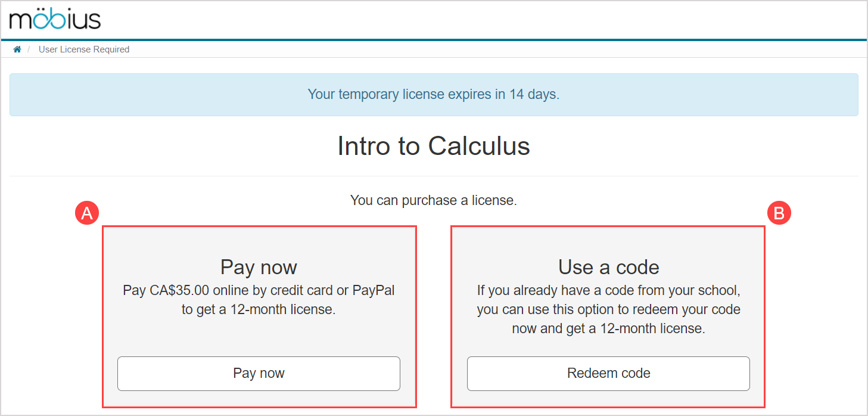
Task: Click the divider line below course title
Action: pos(434,176)
